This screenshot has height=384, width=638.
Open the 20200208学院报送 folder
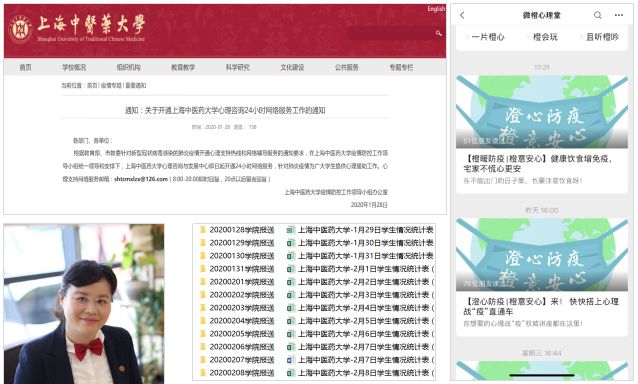(238, 373)
